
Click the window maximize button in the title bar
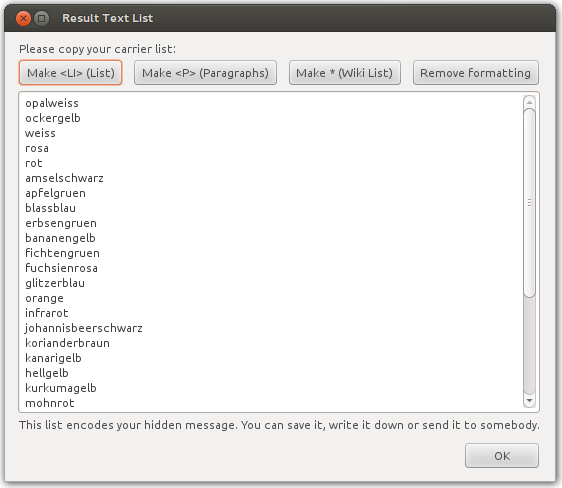pyautogui.click(x=42, y=18)
